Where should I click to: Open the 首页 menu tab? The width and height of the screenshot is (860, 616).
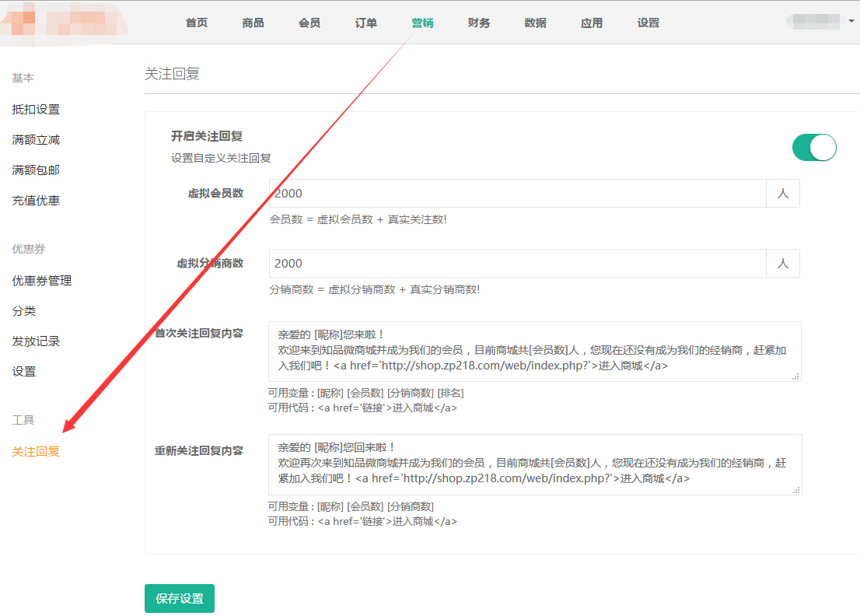[x=197, y=23]
